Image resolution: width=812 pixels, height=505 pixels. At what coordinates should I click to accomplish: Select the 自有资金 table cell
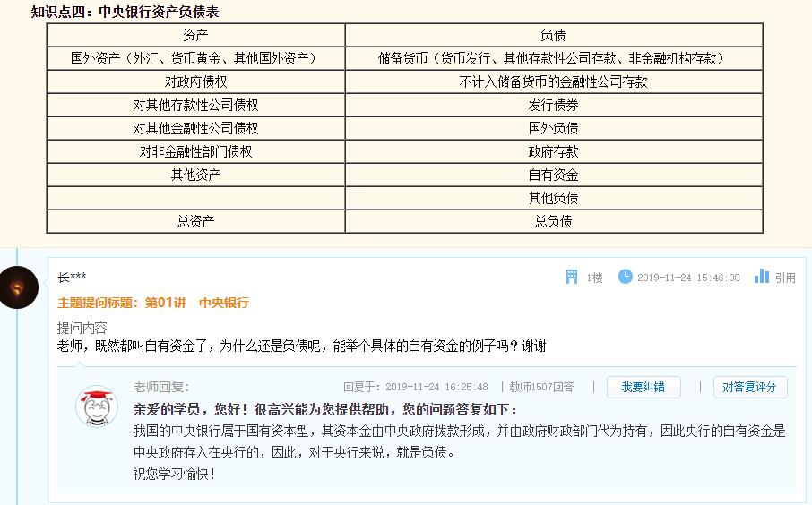point(553,175)
